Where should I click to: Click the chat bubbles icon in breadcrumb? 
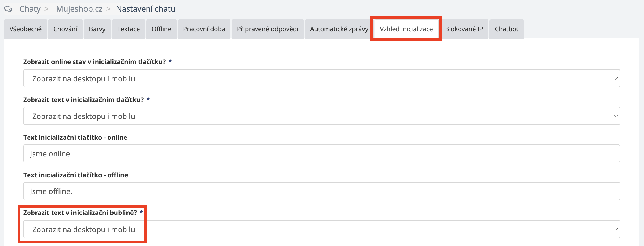point(8,9)
